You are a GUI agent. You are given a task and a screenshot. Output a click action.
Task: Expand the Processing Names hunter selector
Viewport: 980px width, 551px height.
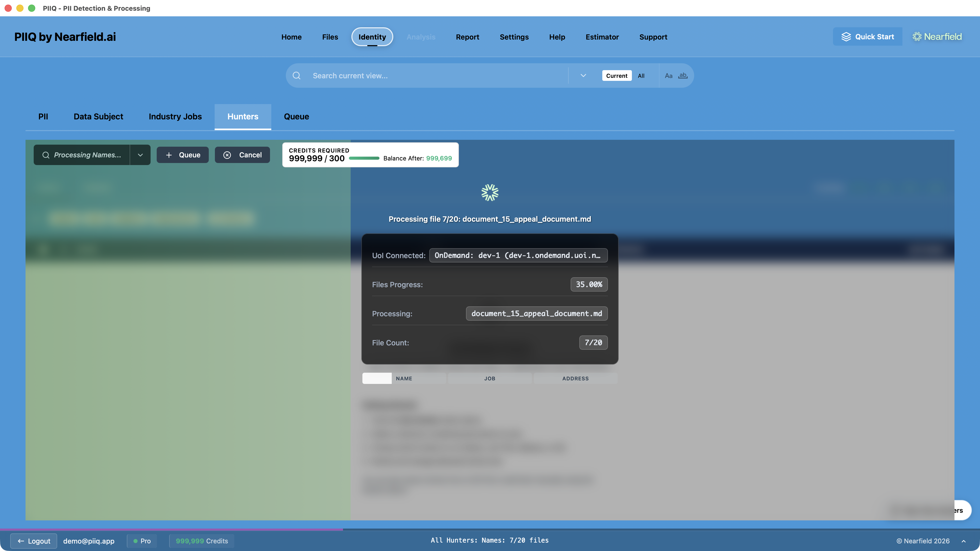[140, 155]
